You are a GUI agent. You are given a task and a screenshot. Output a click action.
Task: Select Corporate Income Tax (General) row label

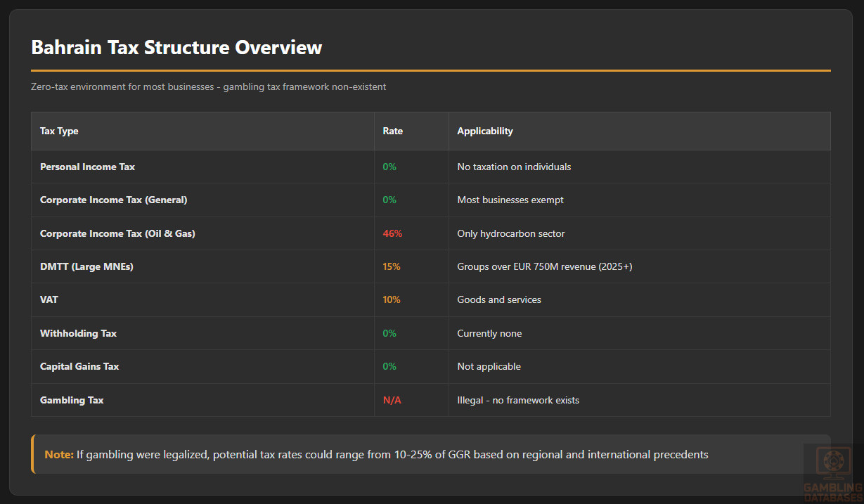point(113,200)
